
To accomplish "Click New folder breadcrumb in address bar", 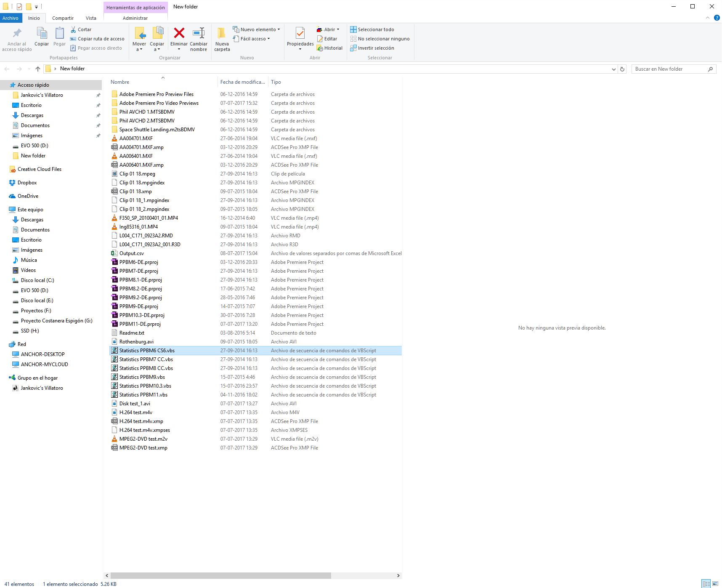I will pos(72,69).
